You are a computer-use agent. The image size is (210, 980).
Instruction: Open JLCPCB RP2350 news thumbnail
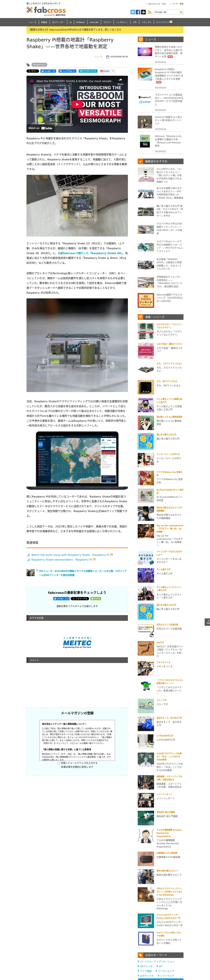coord(145,100)
